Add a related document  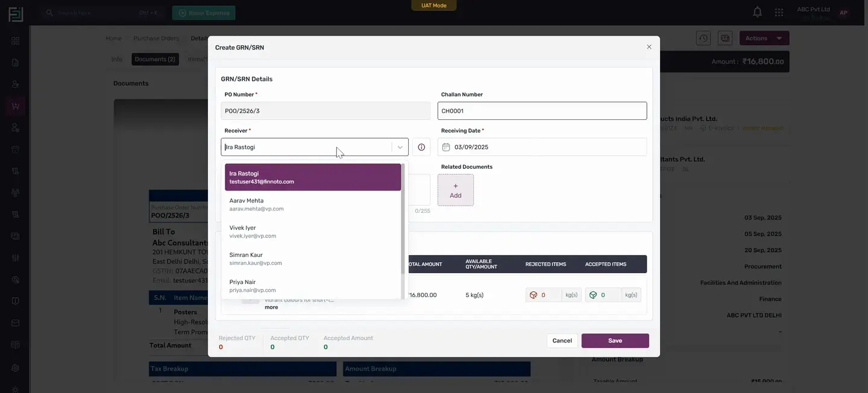[x=456, y=190]
